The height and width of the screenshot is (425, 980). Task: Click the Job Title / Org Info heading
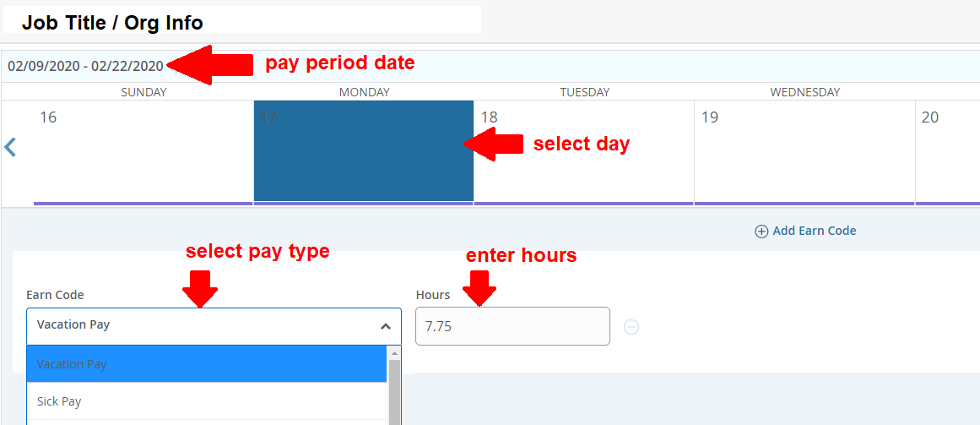[112, 23]
